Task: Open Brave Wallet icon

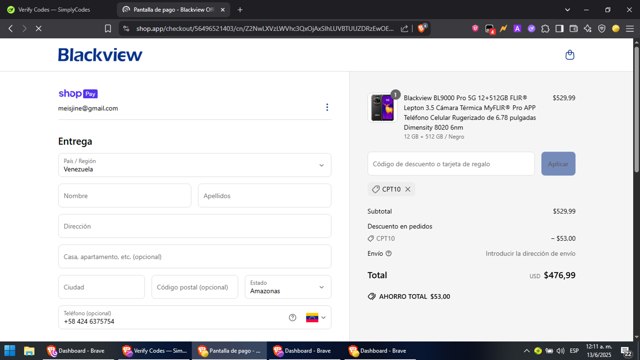Action: (x=573, y=29)
